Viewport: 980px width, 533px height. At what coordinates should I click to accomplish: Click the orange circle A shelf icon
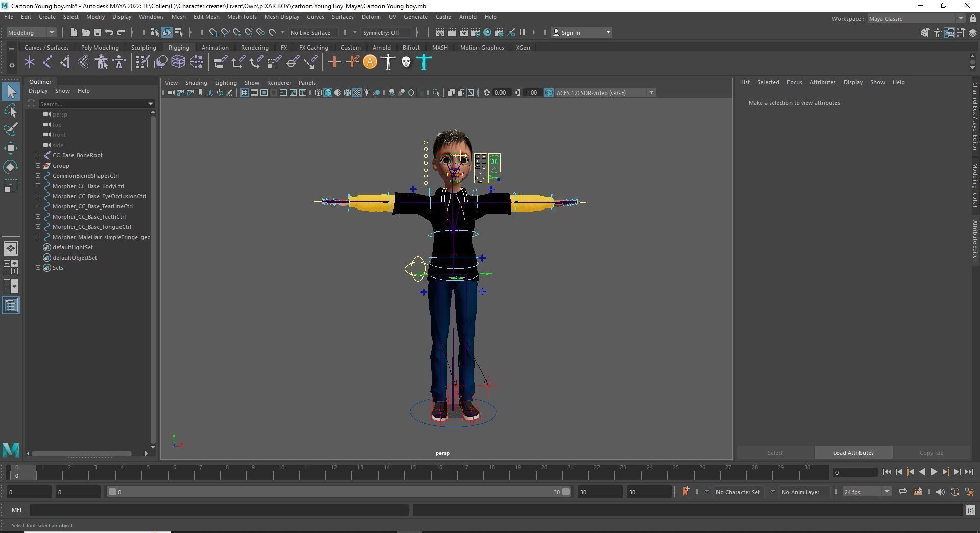click(370, 62)
